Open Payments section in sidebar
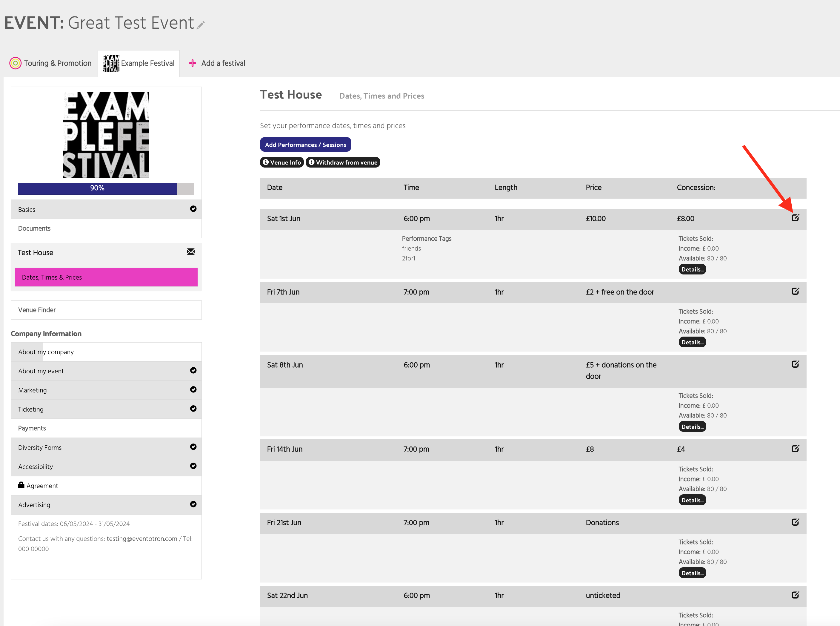This screenshot has width=840, height=626. tap(106, 428)
